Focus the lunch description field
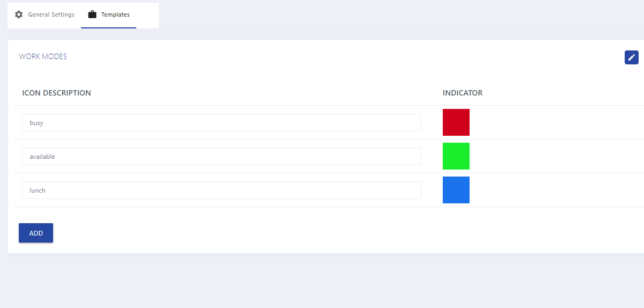The height and width of the screenshot is (308, 644). pos(222,190)
